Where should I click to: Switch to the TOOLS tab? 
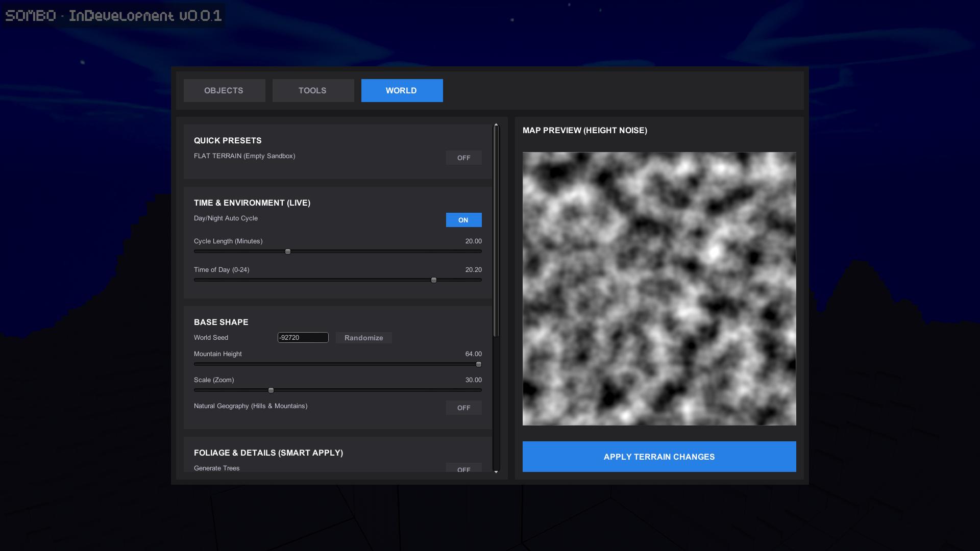tap(313, 90)
